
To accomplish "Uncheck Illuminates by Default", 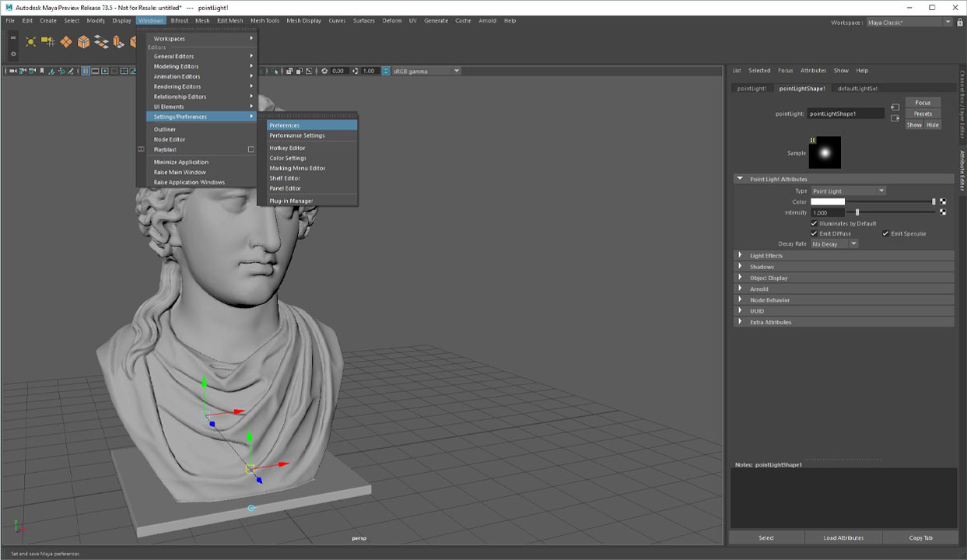I will tap(814, 223).
